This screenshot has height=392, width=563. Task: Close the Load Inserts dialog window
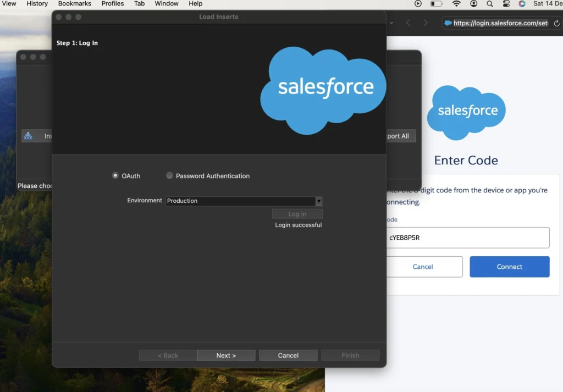(58, 17)
